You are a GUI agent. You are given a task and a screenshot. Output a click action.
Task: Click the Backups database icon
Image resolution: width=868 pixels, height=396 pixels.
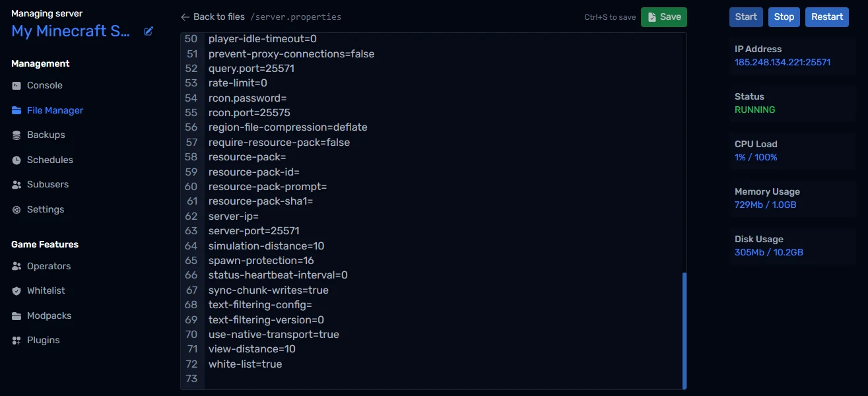pos(17,135)
